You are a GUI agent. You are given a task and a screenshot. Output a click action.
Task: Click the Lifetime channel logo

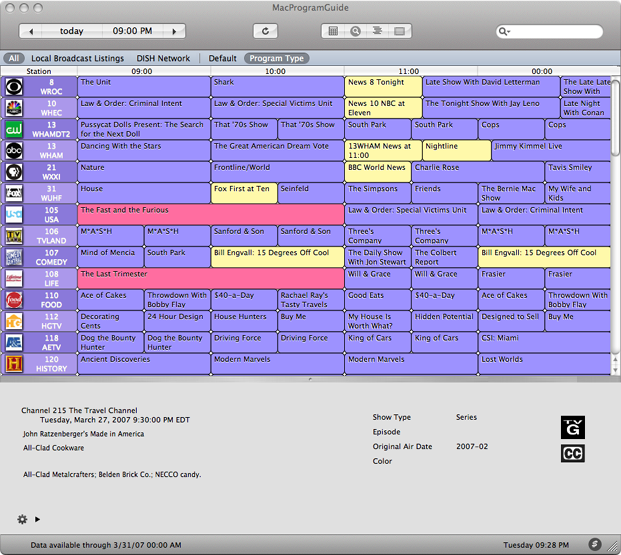point(14,279)
